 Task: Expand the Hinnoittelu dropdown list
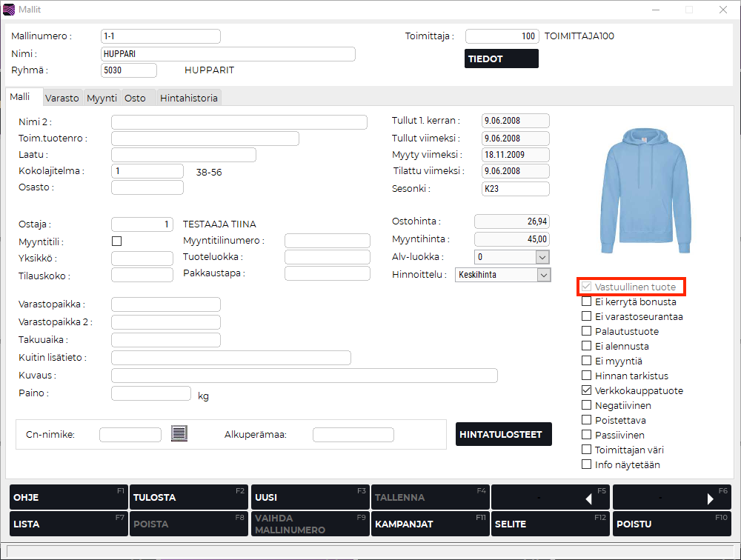543,275
